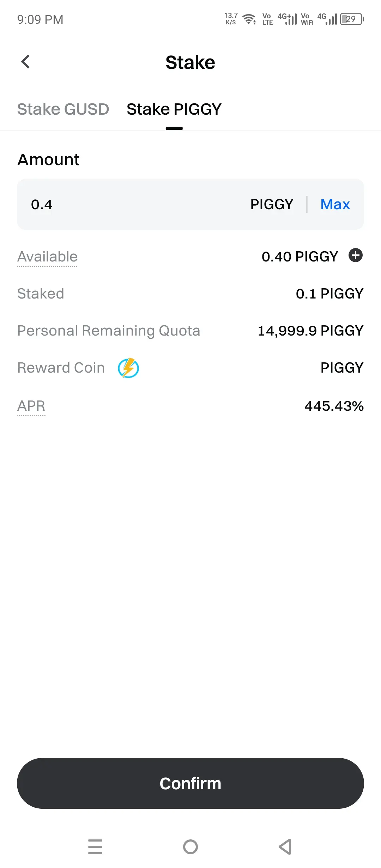Tap the underlined APR label
The width and height of the screenshot is (381, 868).
pyautogui.click(x=31, y=406)
